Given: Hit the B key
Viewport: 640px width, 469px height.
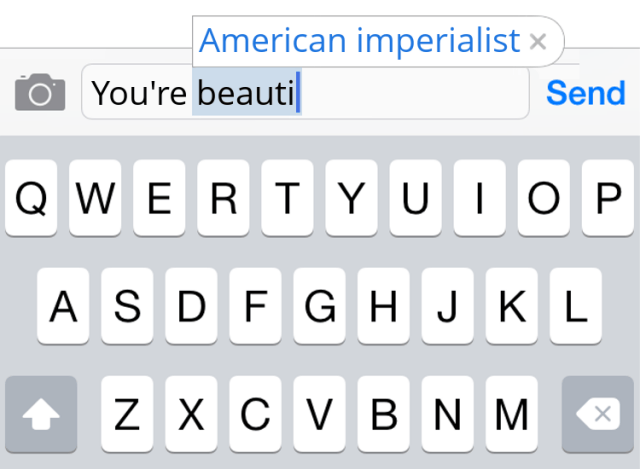Looking at the screenshot, I should coord(383,414).
